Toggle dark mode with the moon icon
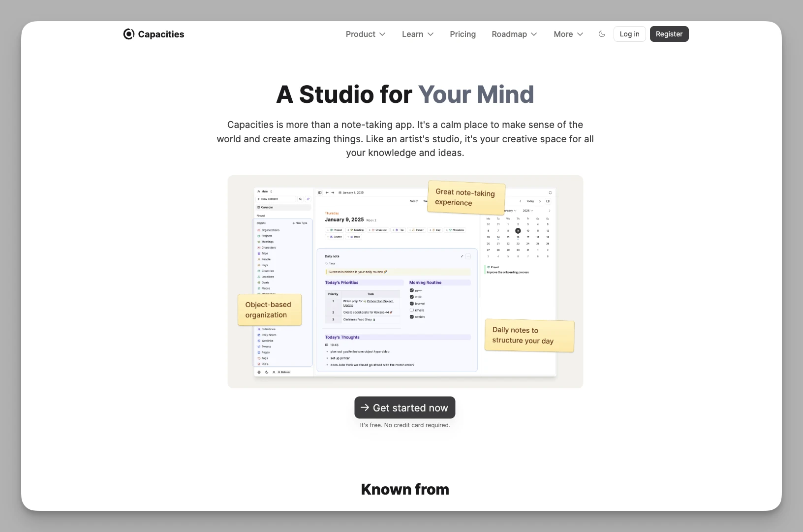 click(x=602, y=34)
